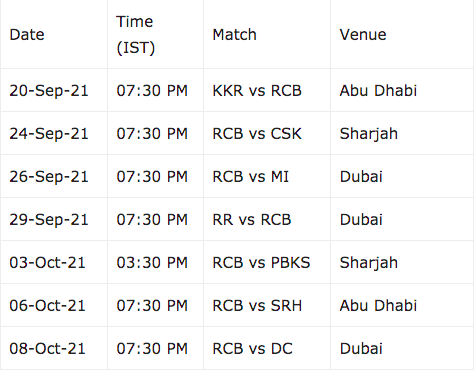The image size is (476, 370).
Task: Click the 24-Sep-21 date cell
Action: tap(54, 133)
